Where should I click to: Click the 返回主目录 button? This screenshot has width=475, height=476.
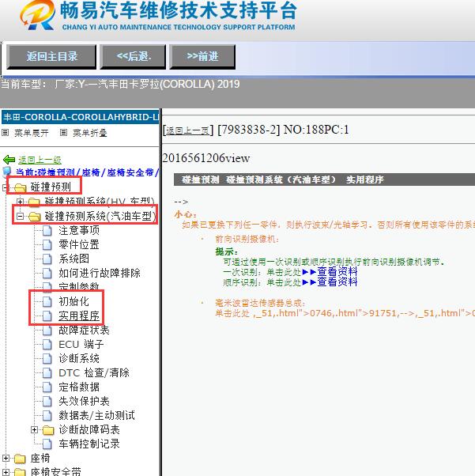[x=51, y=57]
